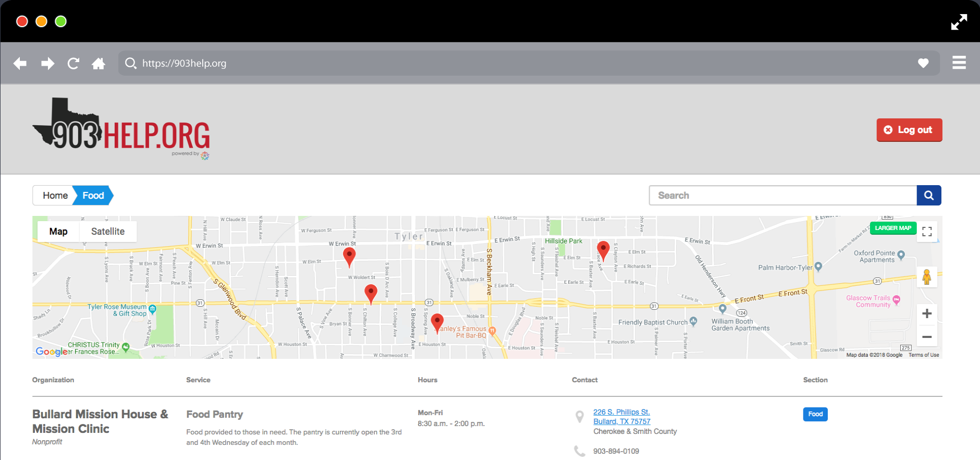Toggle fullscreen view on the map
The image size is (980, 460).
click(926, 232)
